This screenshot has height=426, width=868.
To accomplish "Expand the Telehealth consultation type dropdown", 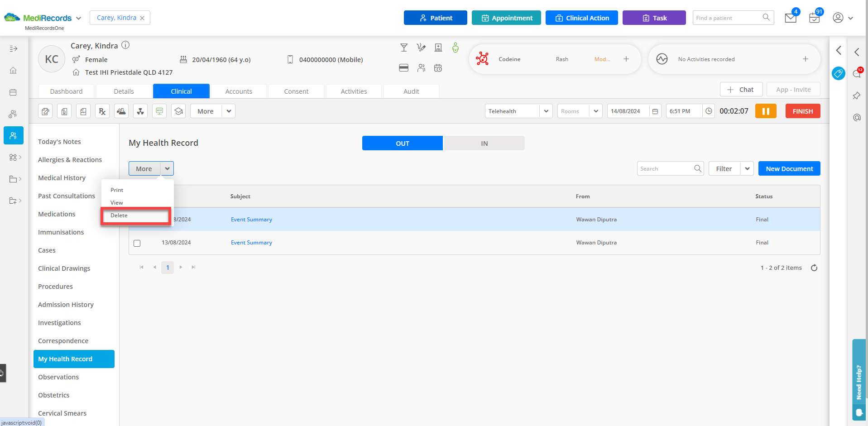I will [546, 111].
